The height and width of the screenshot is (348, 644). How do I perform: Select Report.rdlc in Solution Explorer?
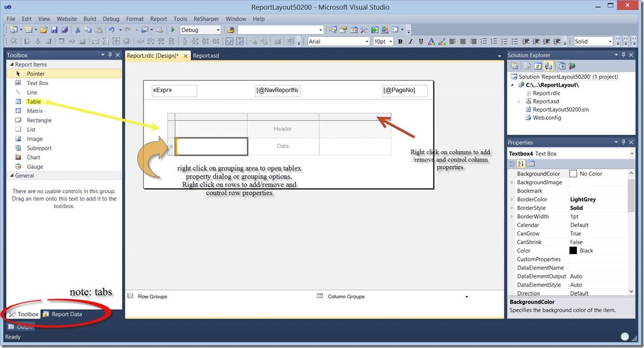coord(546,93)
